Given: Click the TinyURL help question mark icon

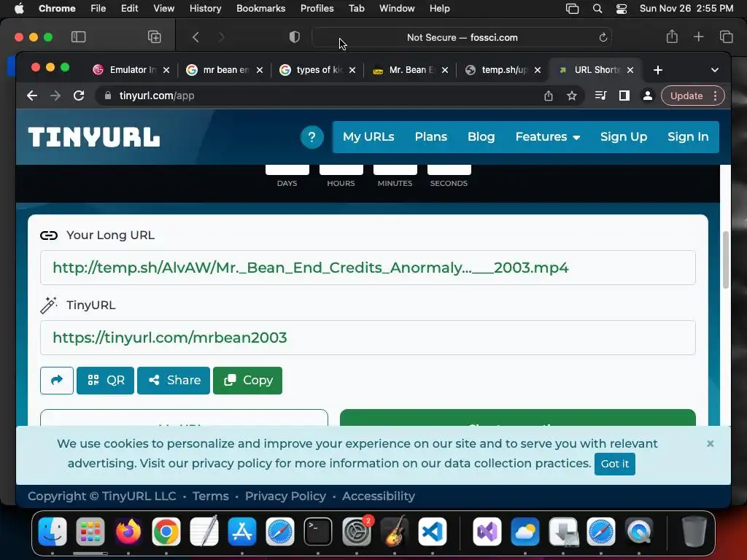Looking at the screenshot, I should [312, 137].
